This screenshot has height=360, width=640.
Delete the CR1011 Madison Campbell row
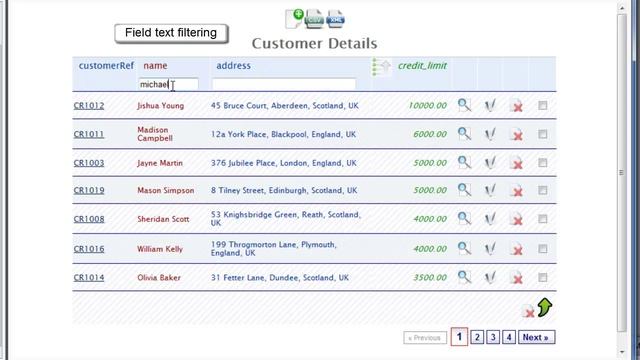[516, 135]
